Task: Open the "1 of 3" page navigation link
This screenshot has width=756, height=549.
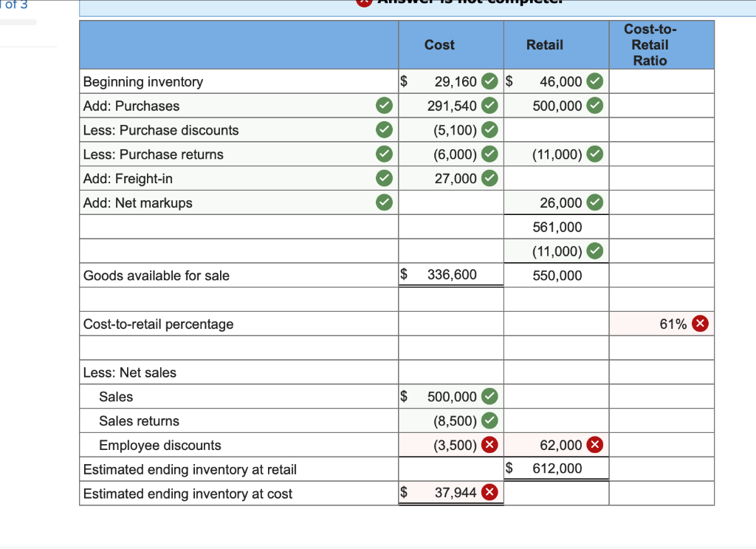Action: 12,5
